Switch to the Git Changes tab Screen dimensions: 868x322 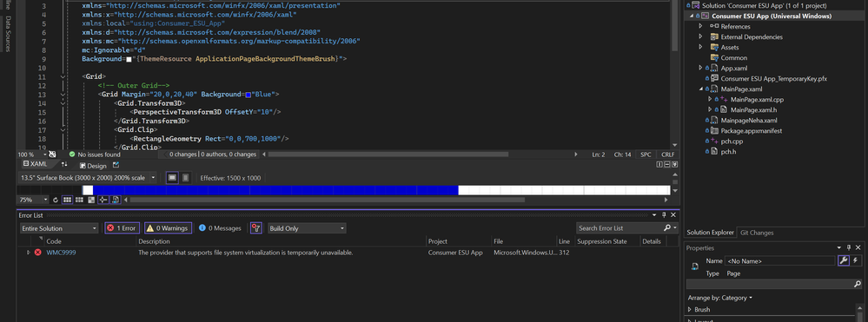[757, 233]
